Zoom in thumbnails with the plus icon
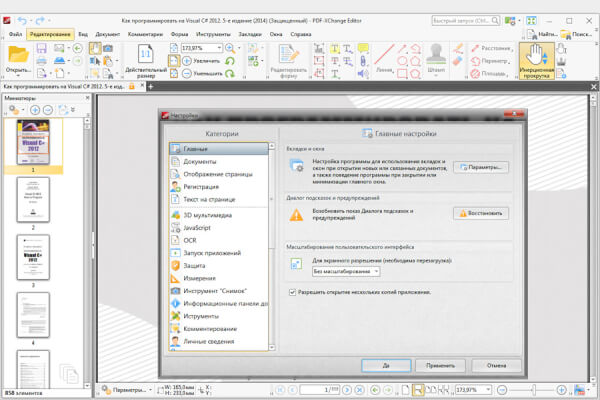600x400 pixels. point(35,110)
